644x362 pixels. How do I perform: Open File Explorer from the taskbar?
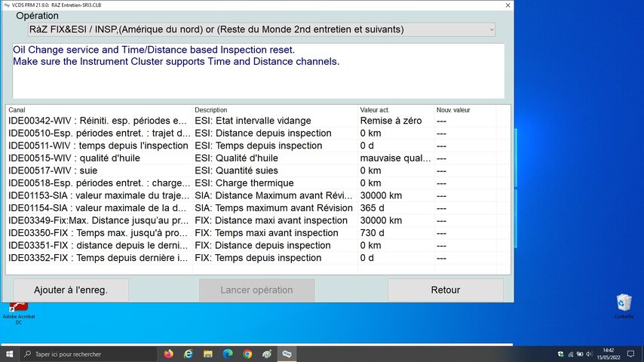pos(208,354)
